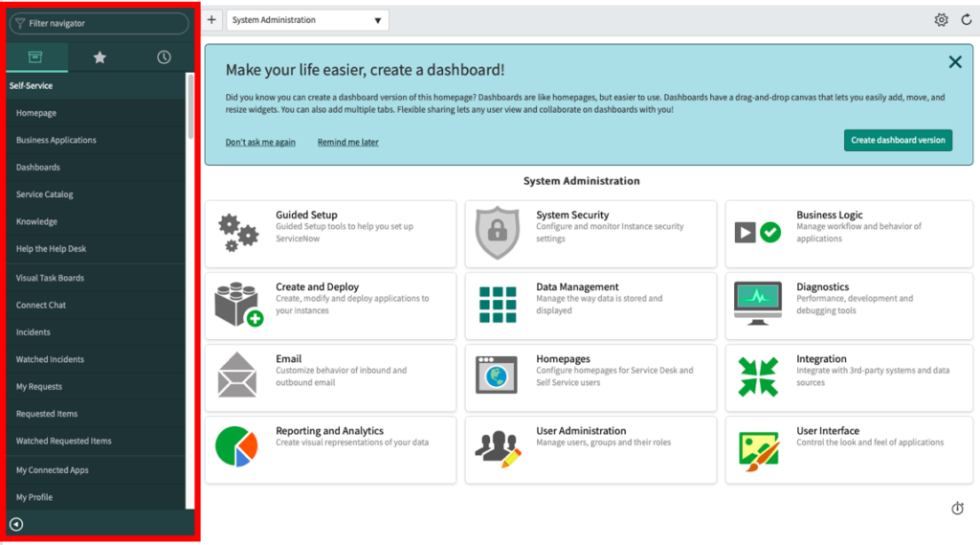Open Connect Chat module
Image resolution: width=980 pixels, height=545 pixels.
point(96,305)
